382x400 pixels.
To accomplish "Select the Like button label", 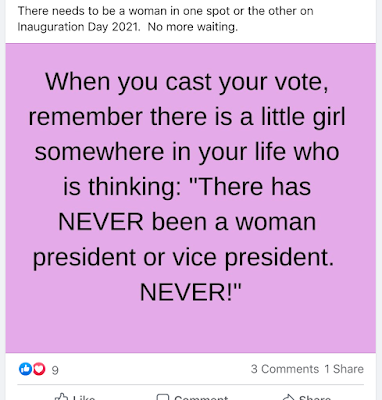I will coord(84,397).
